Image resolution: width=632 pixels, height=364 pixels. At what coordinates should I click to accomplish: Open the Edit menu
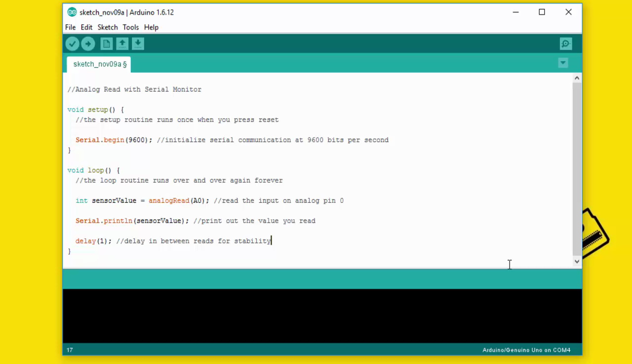[86, 27]
